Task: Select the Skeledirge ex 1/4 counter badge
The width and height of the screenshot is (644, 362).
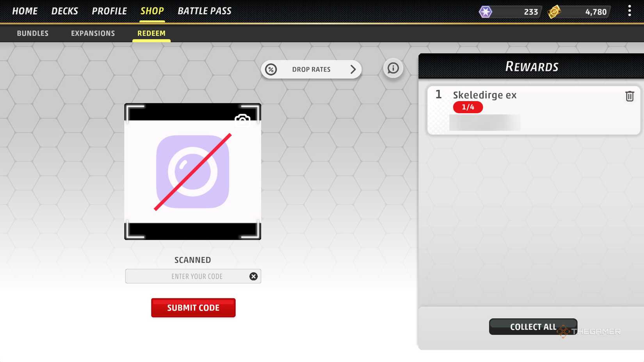Action: coord(468,107)
